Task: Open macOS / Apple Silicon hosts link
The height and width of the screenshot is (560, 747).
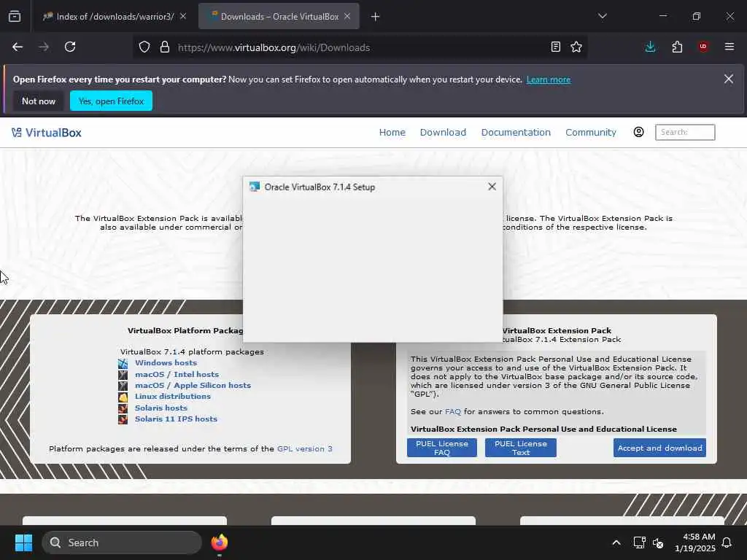Action: (x=193, y=385)
